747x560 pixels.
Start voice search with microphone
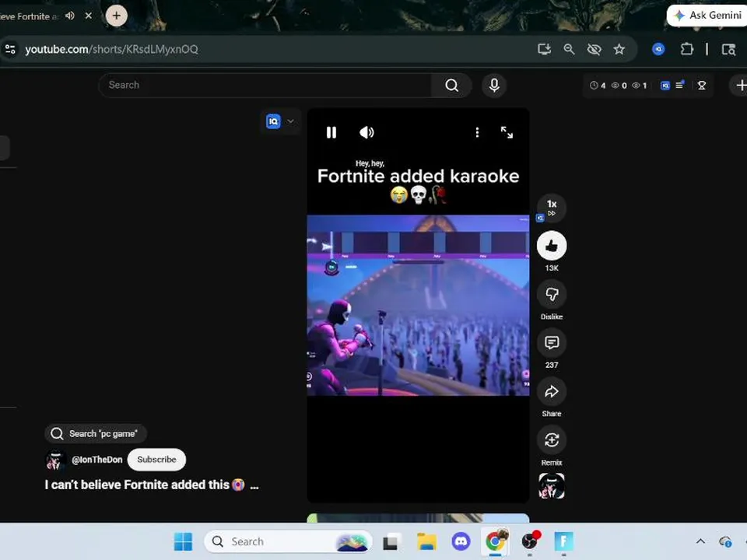494,86
